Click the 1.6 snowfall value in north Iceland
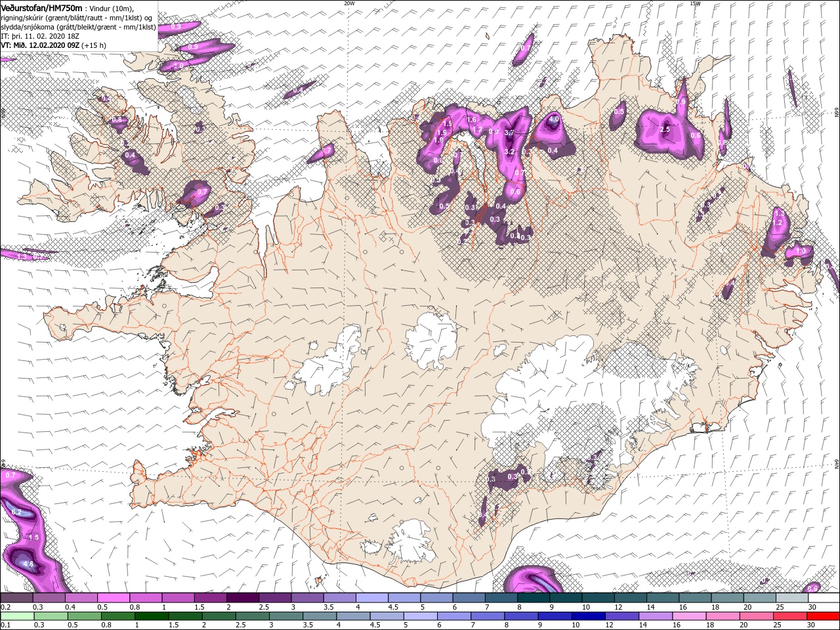The height and width of the screenshot is (630, 840). [471, 119]
